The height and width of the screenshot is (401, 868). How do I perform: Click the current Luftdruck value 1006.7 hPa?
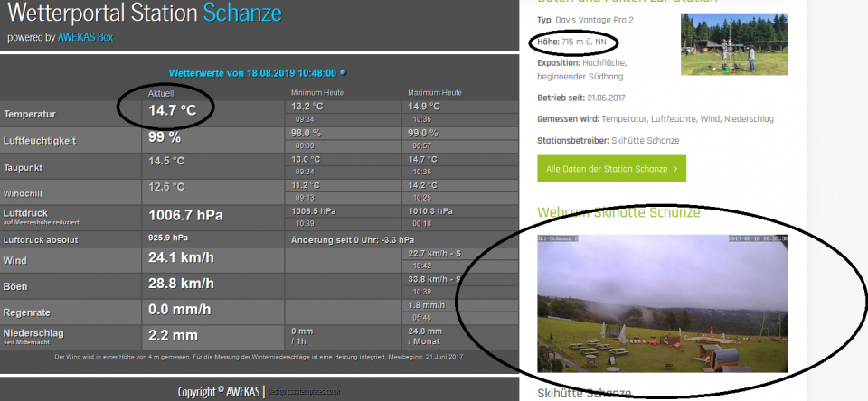click(184, 215)
